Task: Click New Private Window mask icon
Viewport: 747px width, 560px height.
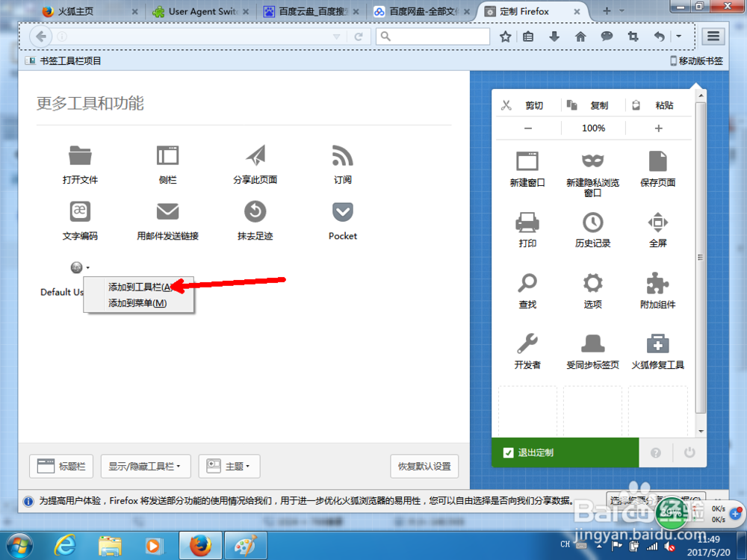Action: [592, 161]
